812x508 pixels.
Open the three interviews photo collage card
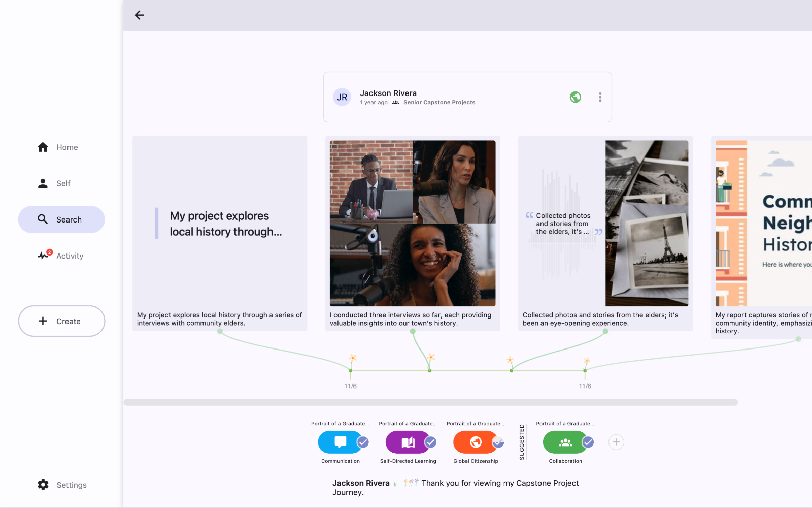click(413, 224)
